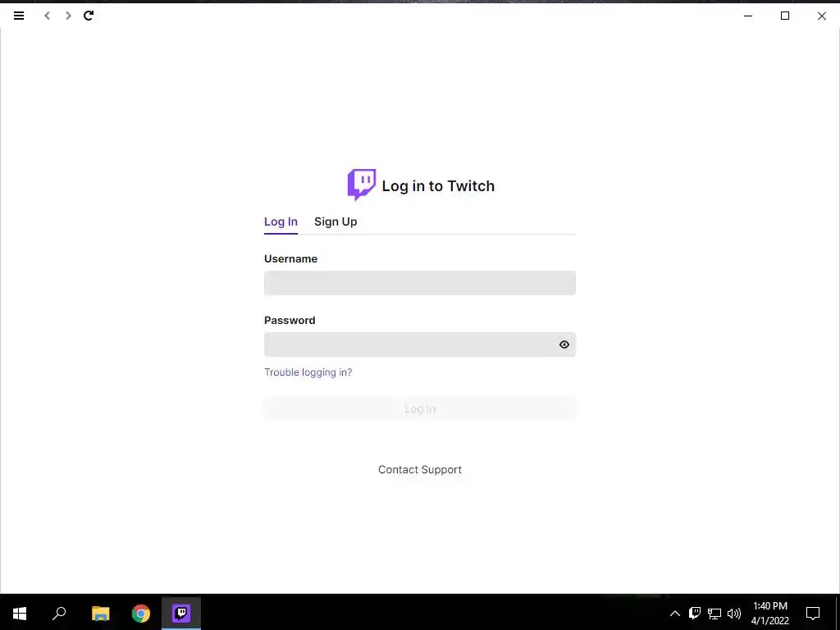
Task: Click the Twitch tray icon
Action: 695,614
